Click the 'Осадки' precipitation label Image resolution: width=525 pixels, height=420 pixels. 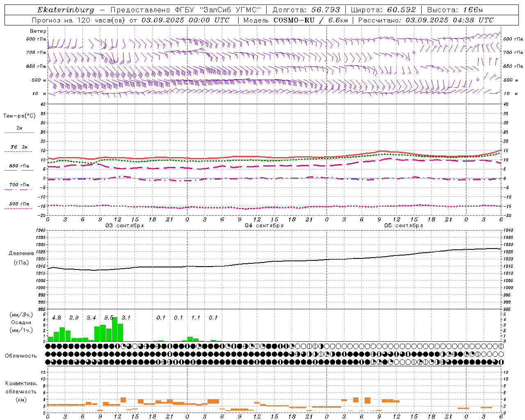(x=21, y=322)
